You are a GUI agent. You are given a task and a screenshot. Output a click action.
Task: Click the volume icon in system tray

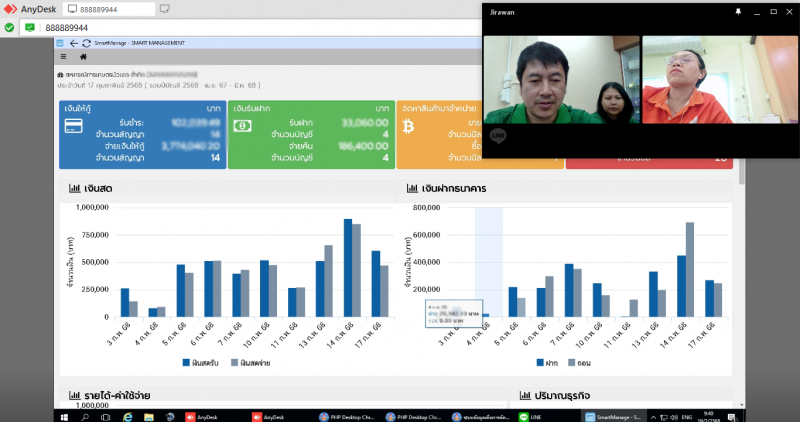click(x=674, y=417)
